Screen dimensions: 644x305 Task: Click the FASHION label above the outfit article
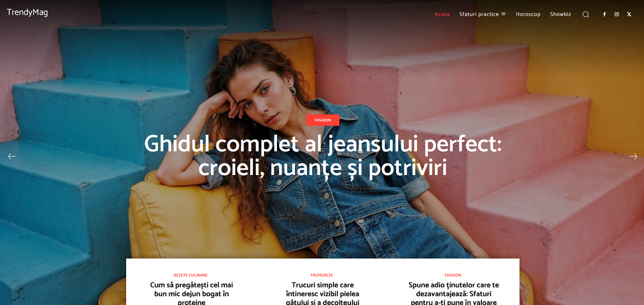coord(453,275)
